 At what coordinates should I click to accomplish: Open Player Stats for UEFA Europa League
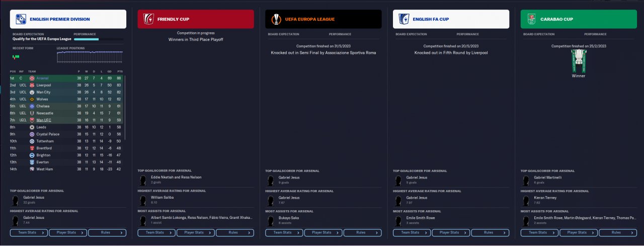point(324,232)
